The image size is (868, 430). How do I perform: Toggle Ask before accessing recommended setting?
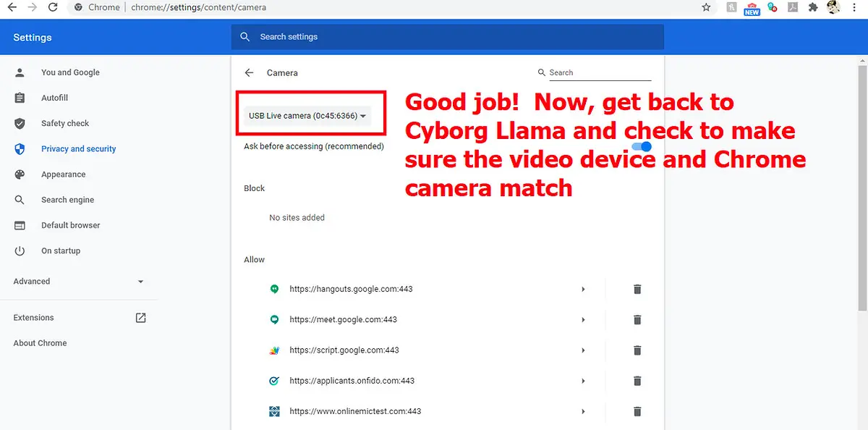coord(642,146)
